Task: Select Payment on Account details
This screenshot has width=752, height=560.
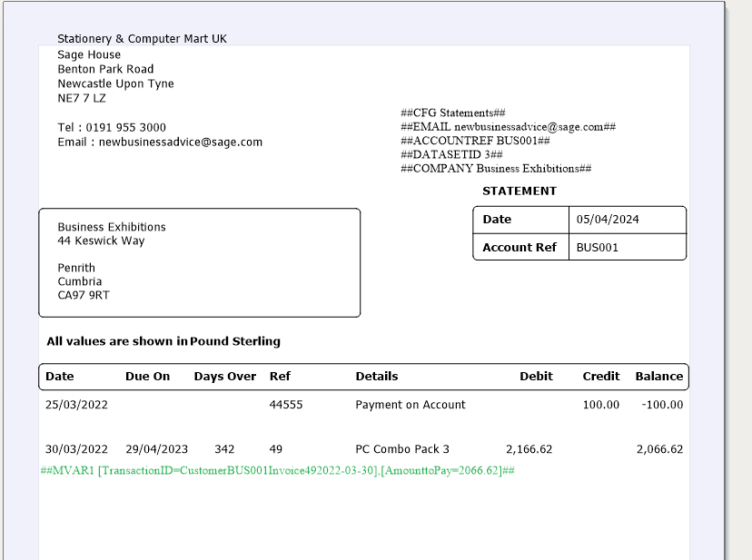Action: point(411,405)
